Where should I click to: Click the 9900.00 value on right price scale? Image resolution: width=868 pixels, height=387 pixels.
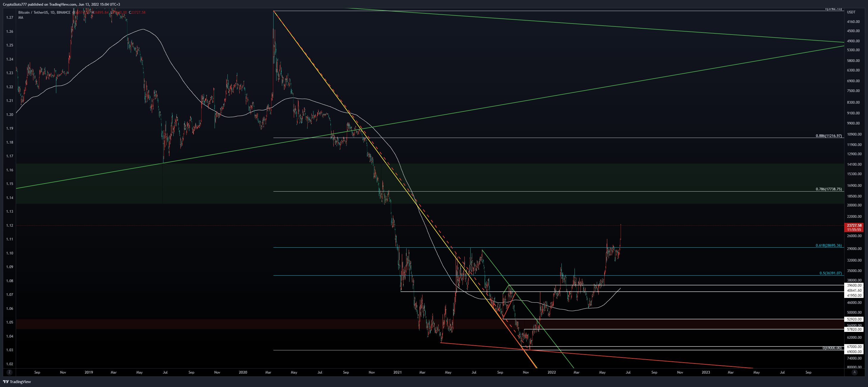853,123
